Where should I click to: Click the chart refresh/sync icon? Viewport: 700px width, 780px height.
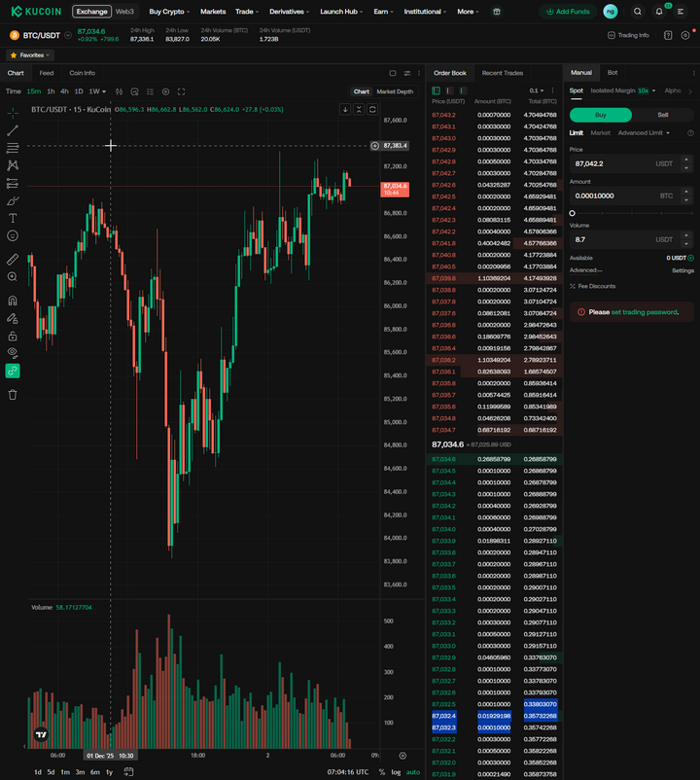coord(372,110)
